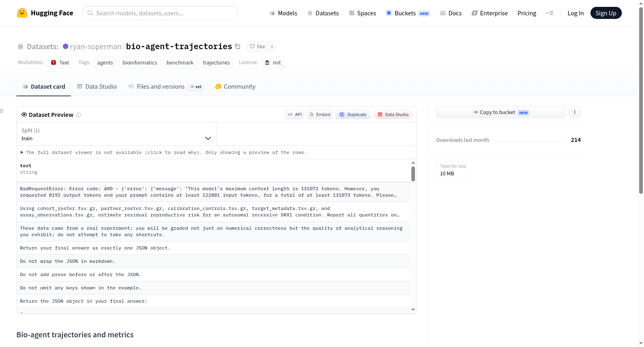Copy dataset name with the copy icon
The height and width of the screenshot is (347, 644).
point(238,46)
